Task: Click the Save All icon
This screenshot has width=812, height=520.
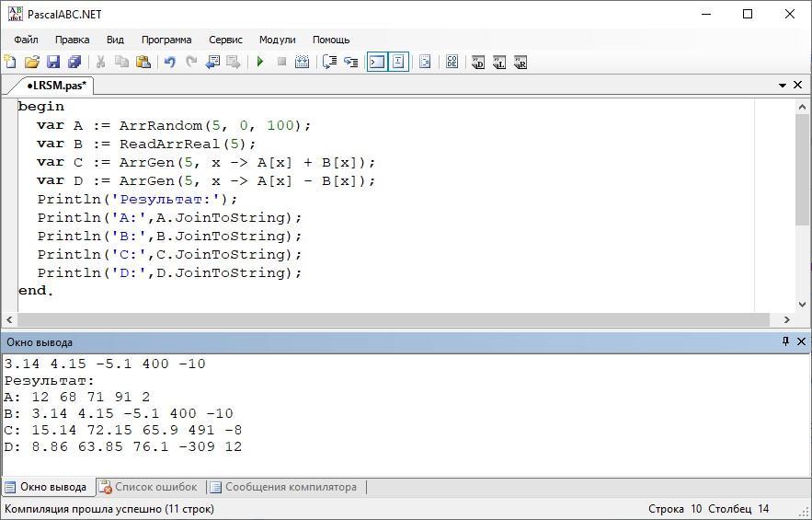Action: (x=74, y=62)
